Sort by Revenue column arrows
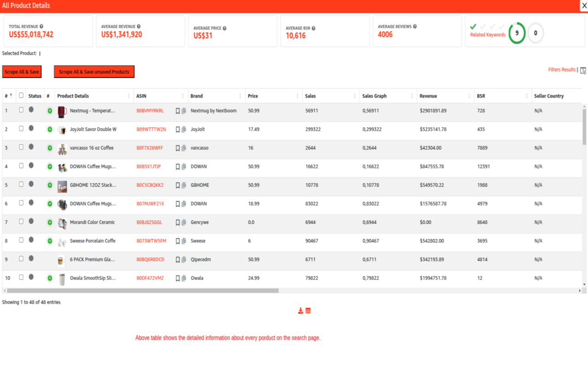This screenshot has height=368, width=588. [x=469, y=96]
